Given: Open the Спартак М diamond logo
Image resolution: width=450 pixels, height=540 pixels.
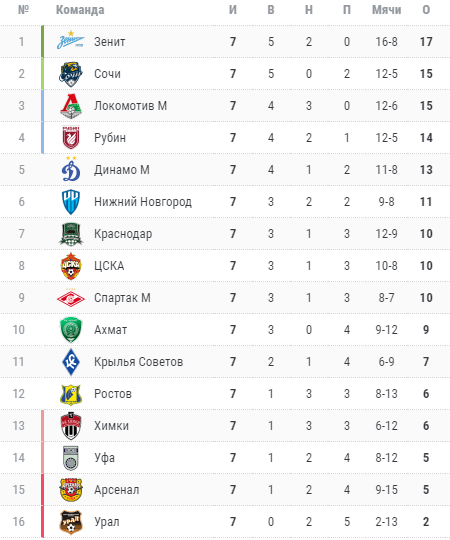Looking at the screenshot, I should [71, 298].
